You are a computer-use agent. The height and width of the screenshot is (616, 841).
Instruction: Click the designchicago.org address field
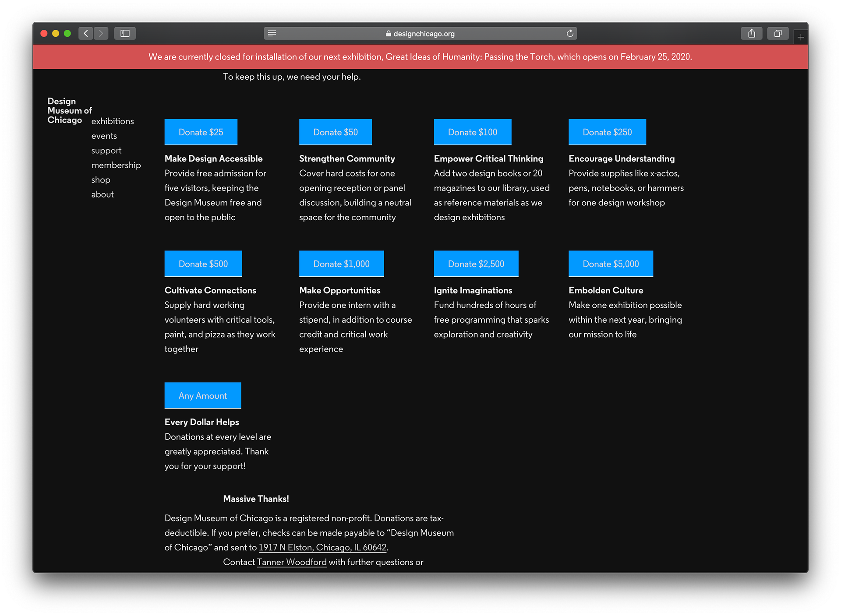[420, 34]
